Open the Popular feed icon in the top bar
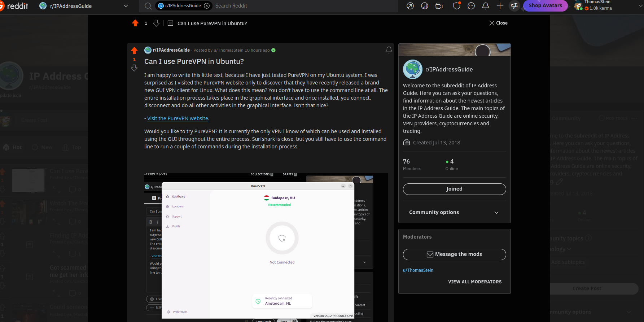 coord(410,6)
